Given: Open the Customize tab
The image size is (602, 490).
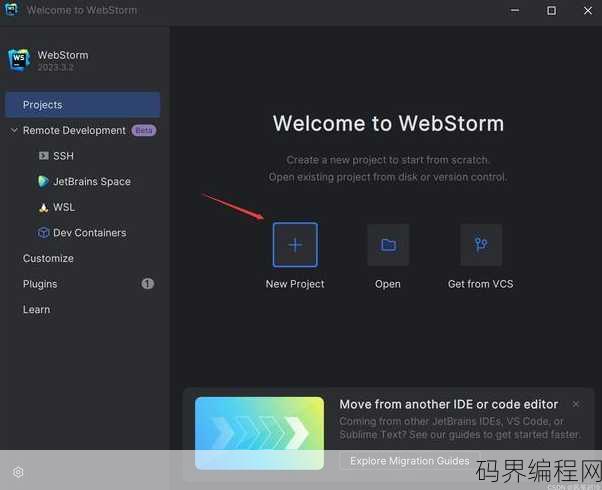Looking at the screenshot, I should 48,258.
